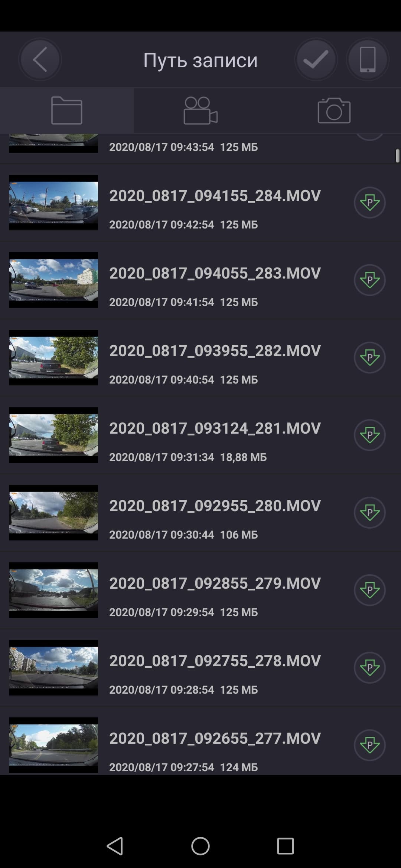Tap the back arrow button
Viewport: 401px width, 868px height.
(x=40, y=59)
